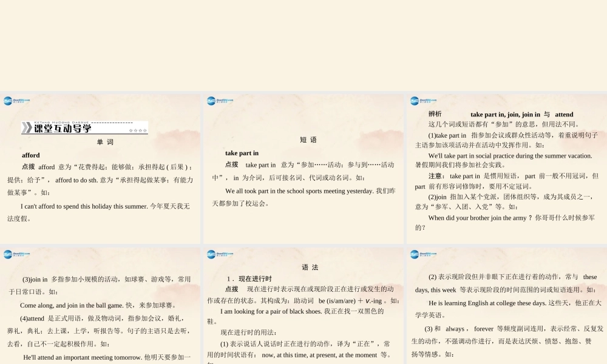
Task: Click the blue wave emblem inside the first logo
Action: pyautogui.click(x=7, y=101)
